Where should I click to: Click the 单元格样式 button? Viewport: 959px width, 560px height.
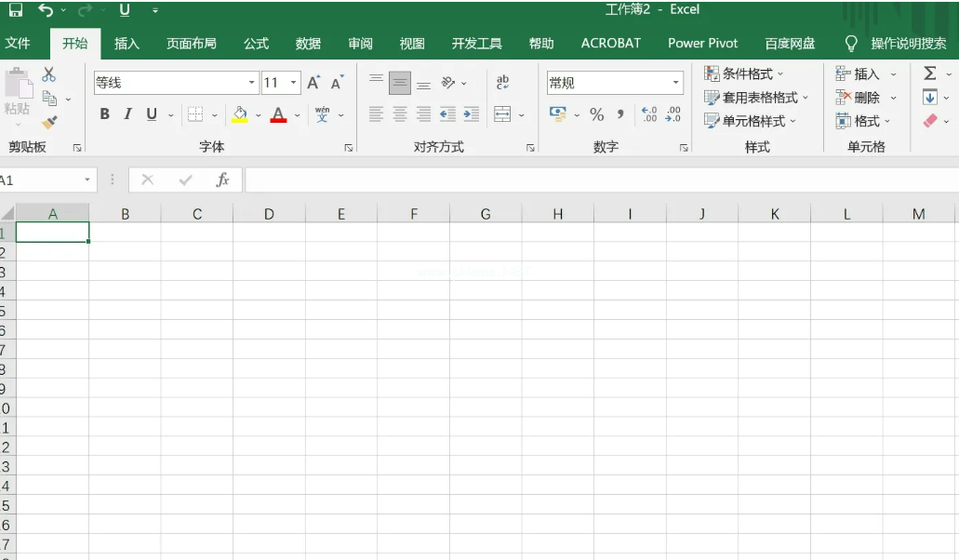(752, 121)
